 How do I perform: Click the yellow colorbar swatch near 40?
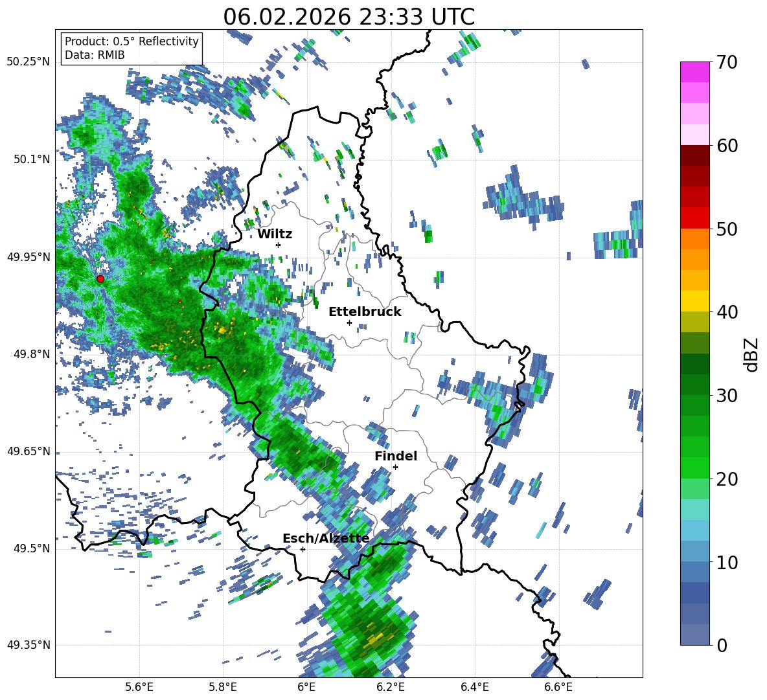coord(695,301)
